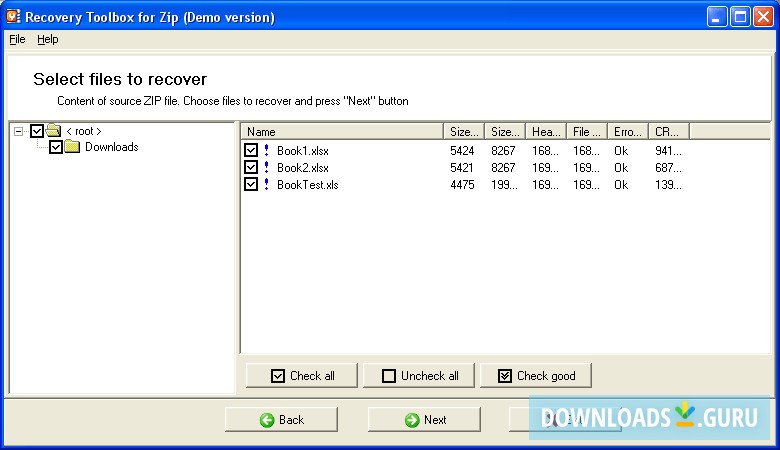
Task: Click CRC value 139... in BookTest.xls row
Action: pos(668,184)
